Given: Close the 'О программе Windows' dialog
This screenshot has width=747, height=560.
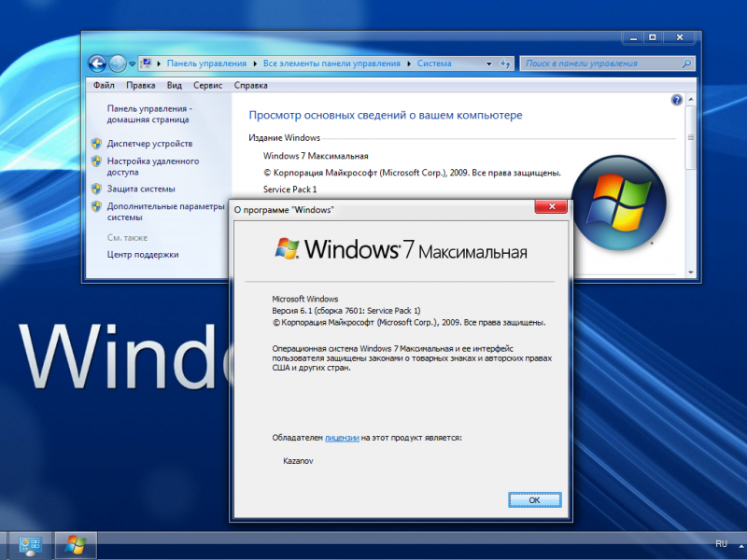Looking at the screenshot, I should [551, 206].
